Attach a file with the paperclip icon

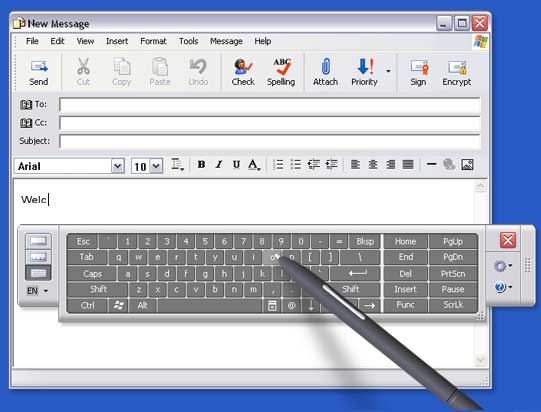tap(325, 73)
